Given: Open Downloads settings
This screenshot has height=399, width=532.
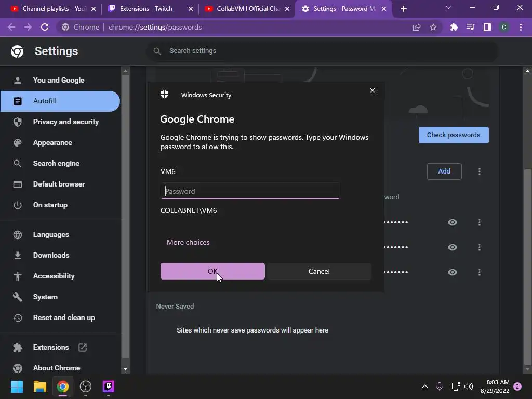Looking at the screenshot, I should click(x=51, y=255).
